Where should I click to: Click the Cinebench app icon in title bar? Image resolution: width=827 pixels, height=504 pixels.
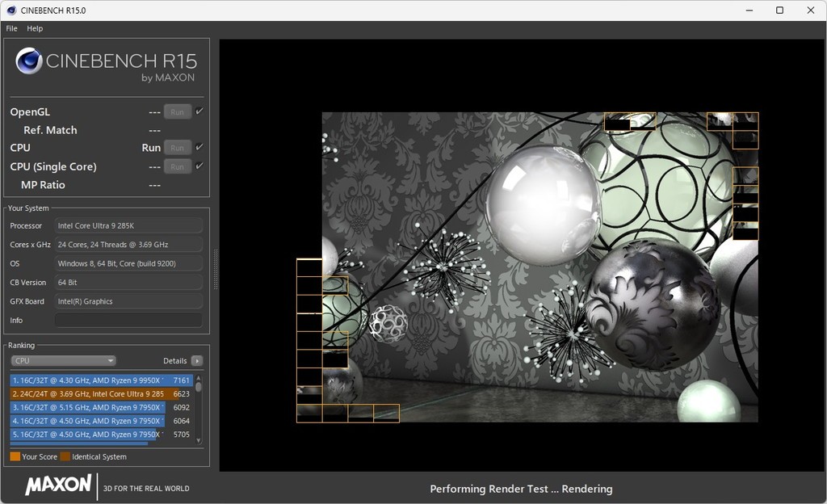click(x=10, y=10)
